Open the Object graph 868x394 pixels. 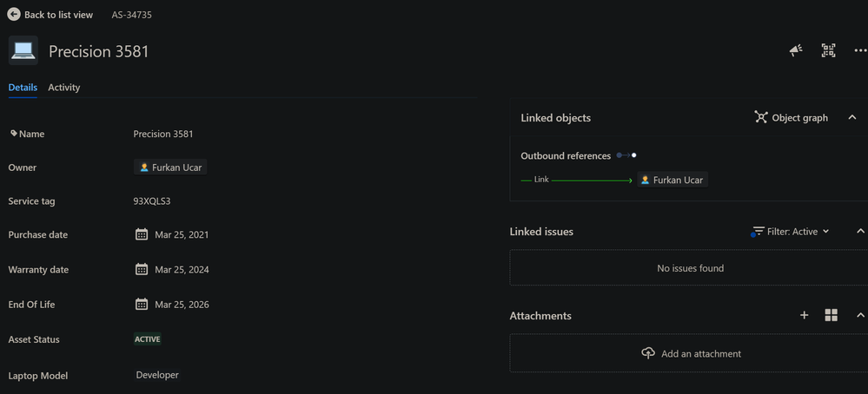(791, 117)
